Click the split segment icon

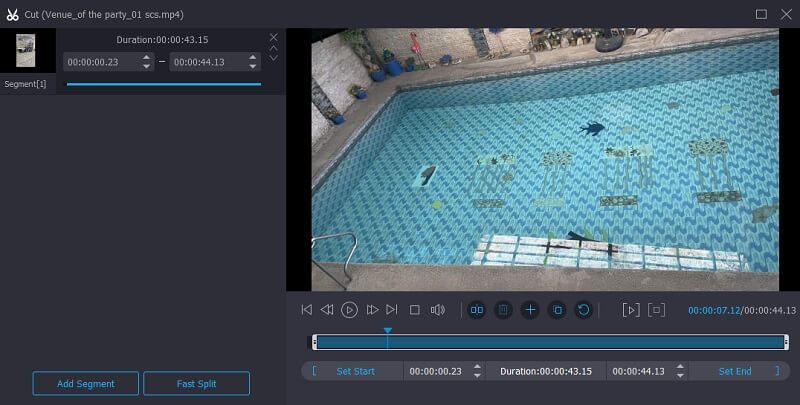[x=477, y=310]
